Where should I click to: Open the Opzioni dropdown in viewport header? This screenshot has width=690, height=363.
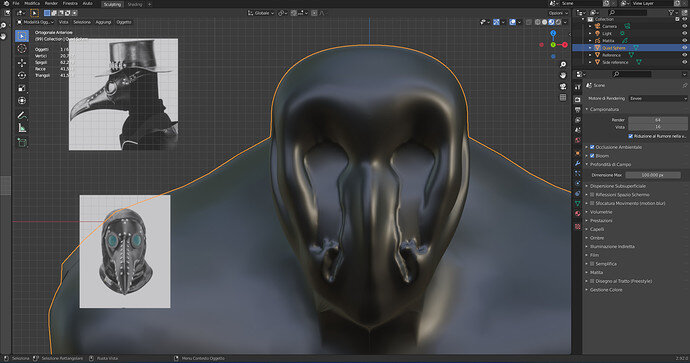(x=558, y=13)
